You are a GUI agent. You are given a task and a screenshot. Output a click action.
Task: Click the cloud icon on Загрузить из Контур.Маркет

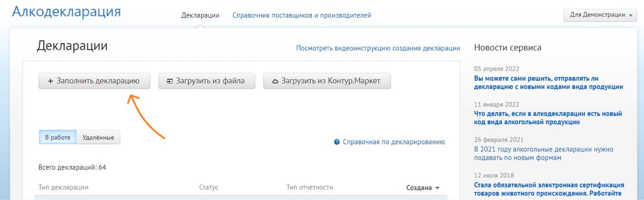pos(275,82)
